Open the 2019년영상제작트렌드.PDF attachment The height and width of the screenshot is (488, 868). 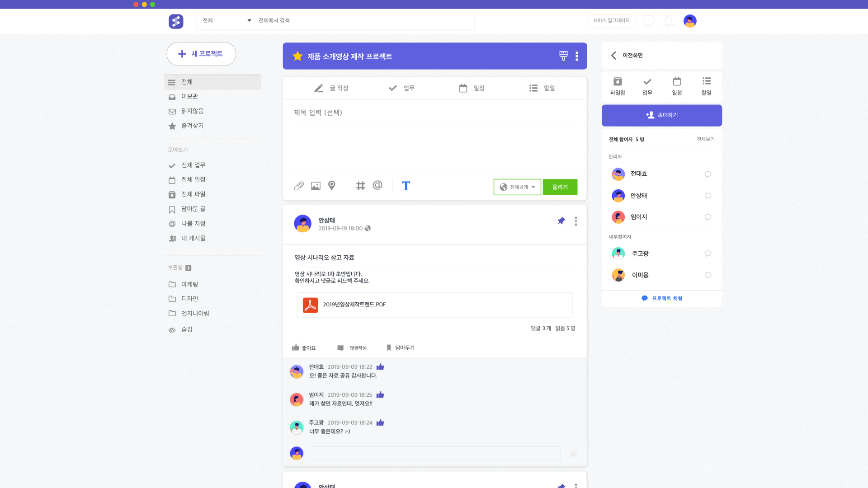tap(354, 305)
